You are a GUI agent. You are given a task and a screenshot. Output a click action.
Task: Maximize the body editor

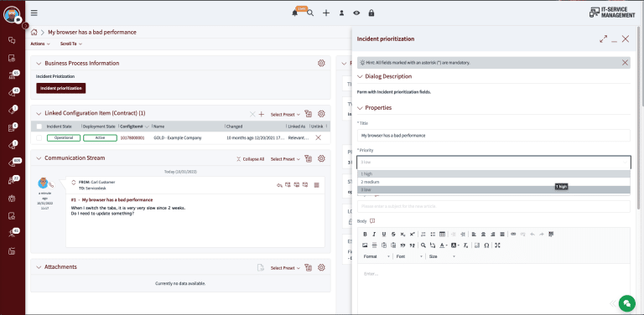click(497, 245)
